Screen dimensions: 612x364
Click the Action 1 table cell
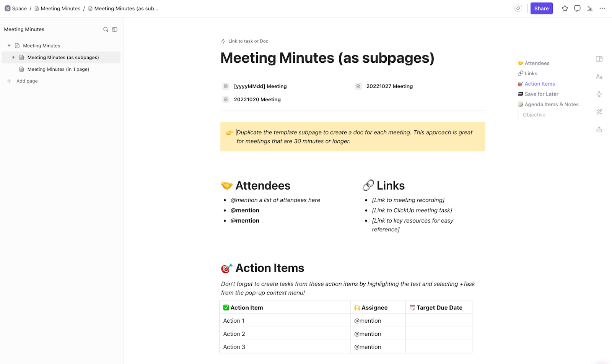[285, 321]
